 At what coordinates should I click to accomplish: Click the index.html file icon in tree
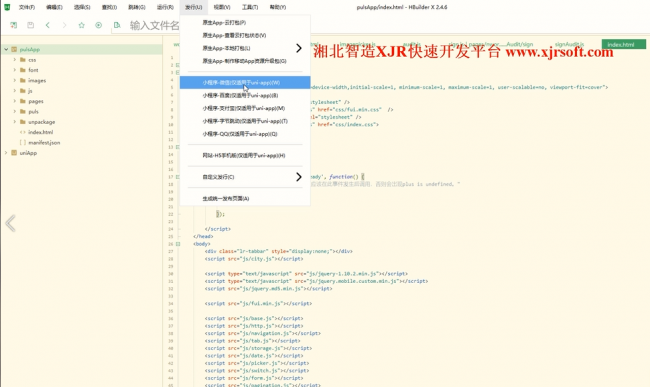click(23, 132)
